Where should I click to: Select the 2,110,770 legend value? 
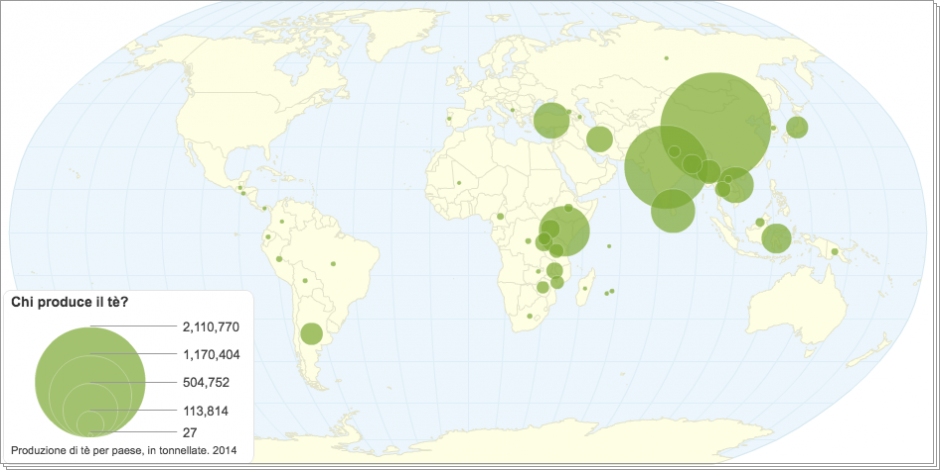[x=211, y=327]
